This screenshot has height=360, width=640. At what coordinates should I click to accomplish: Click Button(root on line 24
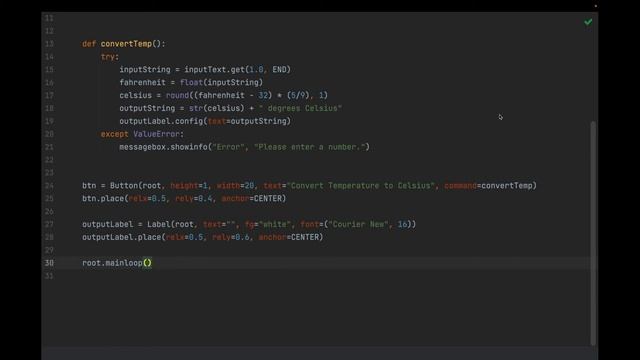pos(135,186)
